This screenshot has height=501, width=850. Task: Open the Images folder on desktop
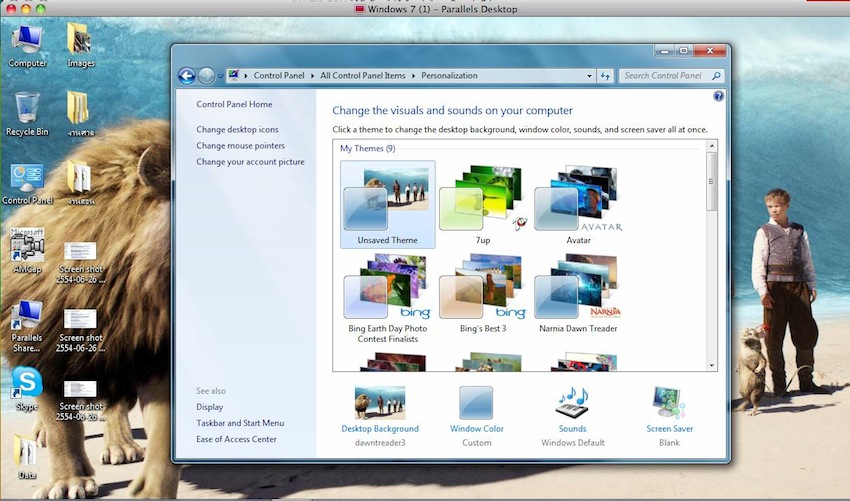point(80,46)
